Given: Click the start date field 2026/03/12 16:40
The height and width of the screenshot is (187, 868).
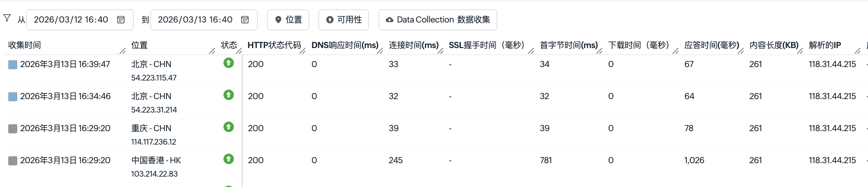Looking at the screenshot, I should 71,20.
